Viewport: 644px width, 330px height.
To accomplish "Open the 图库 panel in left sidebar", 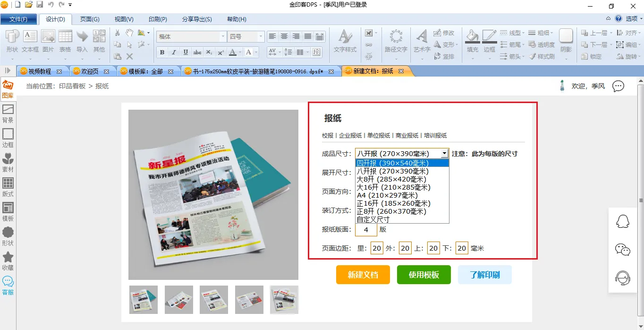I will 8,88.
